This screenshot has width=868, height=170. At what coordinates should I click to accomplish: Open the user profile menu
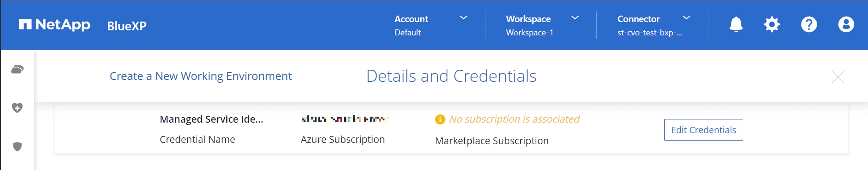pyautogui.click(x=846, y=24)
